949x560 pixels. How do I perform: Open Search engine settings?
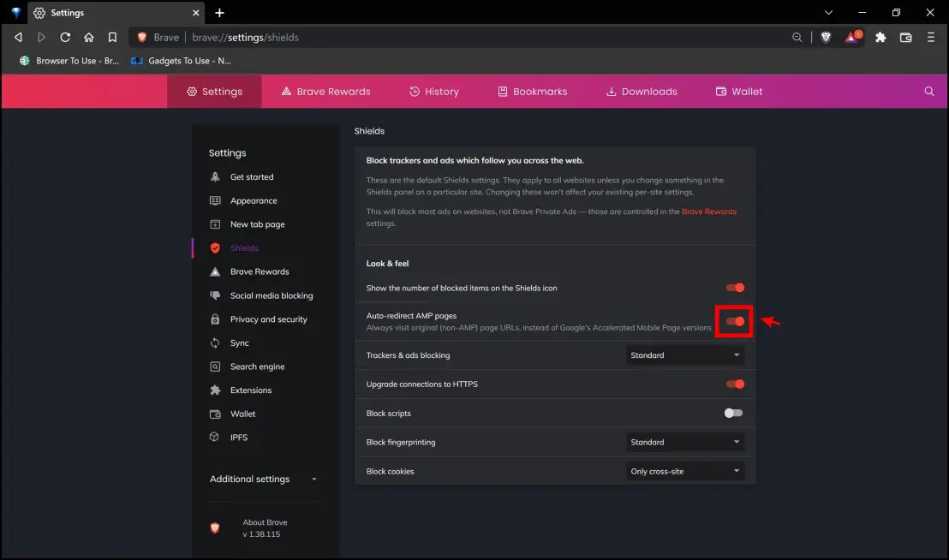pos(257,366)
